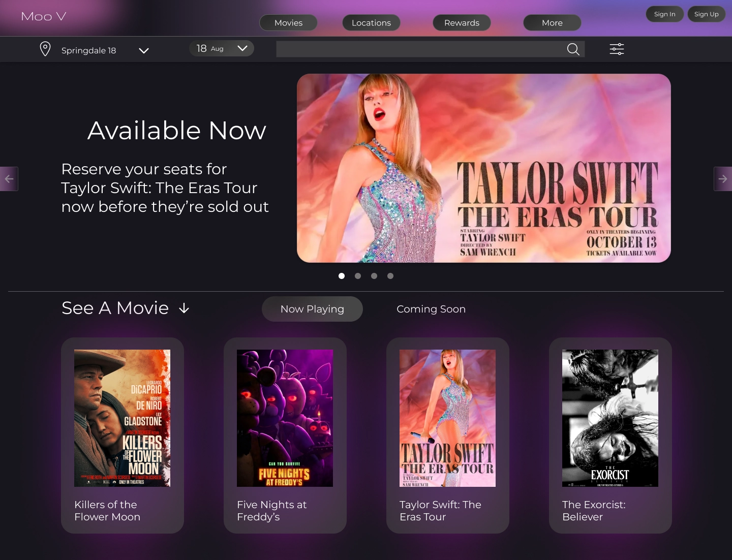This screenshot has height=560, width=732.
Task: Click the Moo V logo
Action: 44,17
